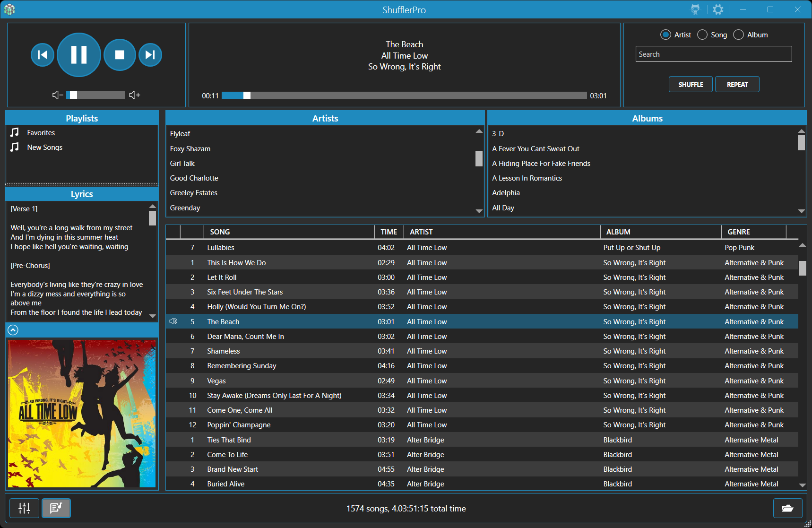Viewport: 812px width, 528px height.
Task: Sort songs by the ALBUM column header
Action: pyautogui.click(x=618, y=232)
